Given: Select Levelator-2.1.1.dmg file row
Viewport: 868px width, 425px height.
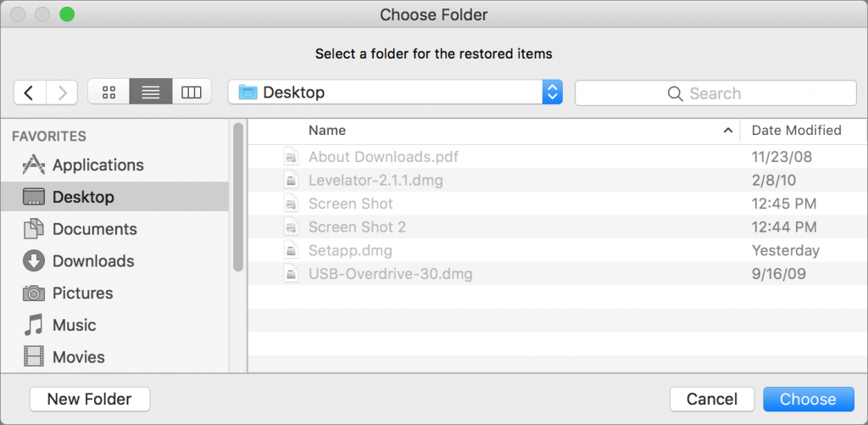Looking at the screenshot, I should coord(558,180).
